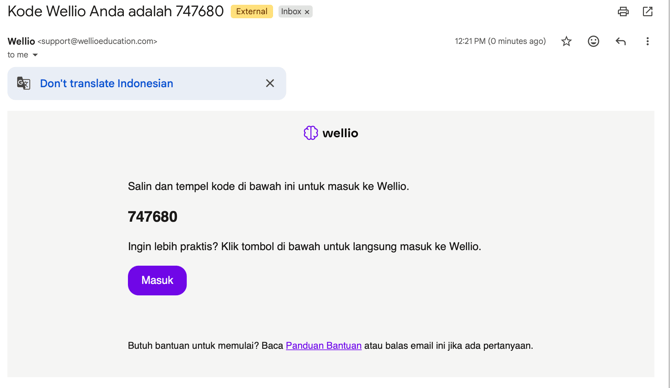The height and width of the screenshot is (388, 670).
Task: Reply using the reply arrow icon
Action: (x=620, y=41)
